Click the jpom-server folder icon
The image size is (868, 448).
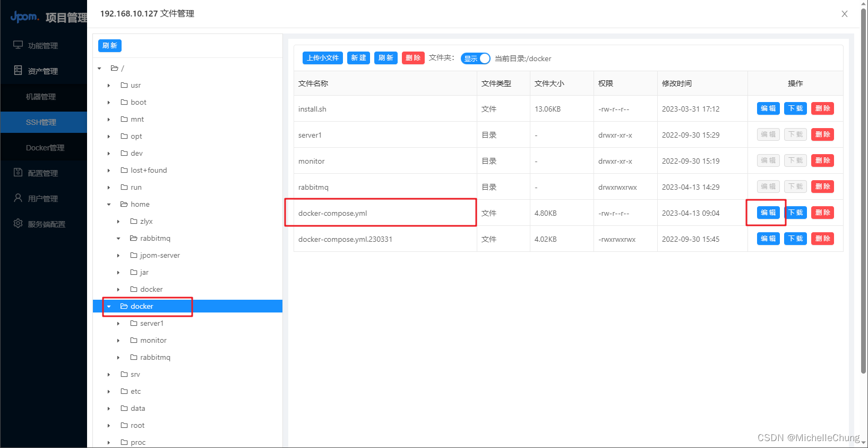(134, 255)
